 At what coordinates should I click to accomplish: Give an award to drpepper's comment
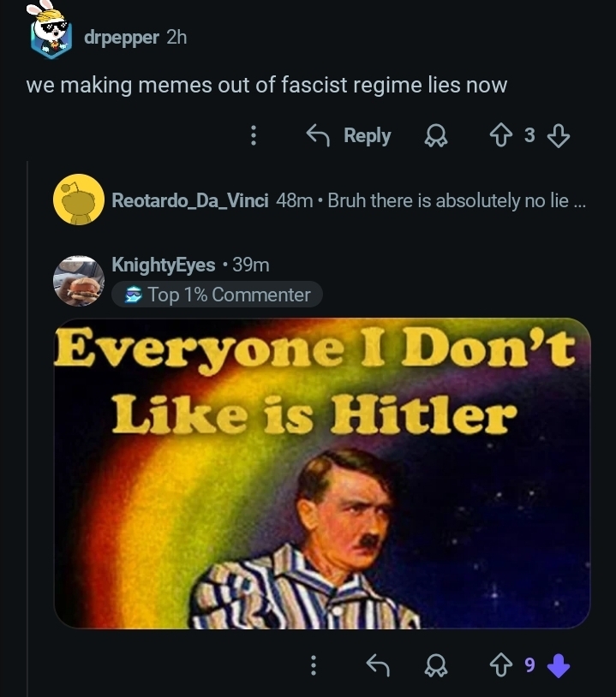[435, 136]
